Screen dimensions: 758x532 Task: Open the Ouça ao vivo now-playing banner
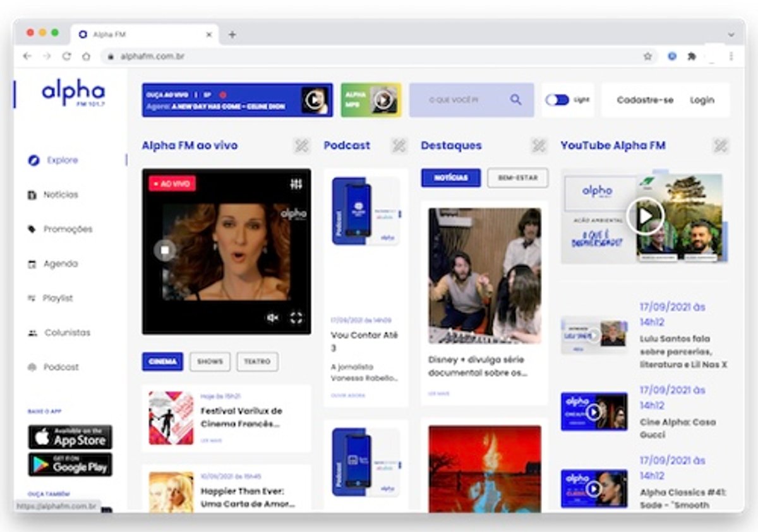click(x=238, y=100)
